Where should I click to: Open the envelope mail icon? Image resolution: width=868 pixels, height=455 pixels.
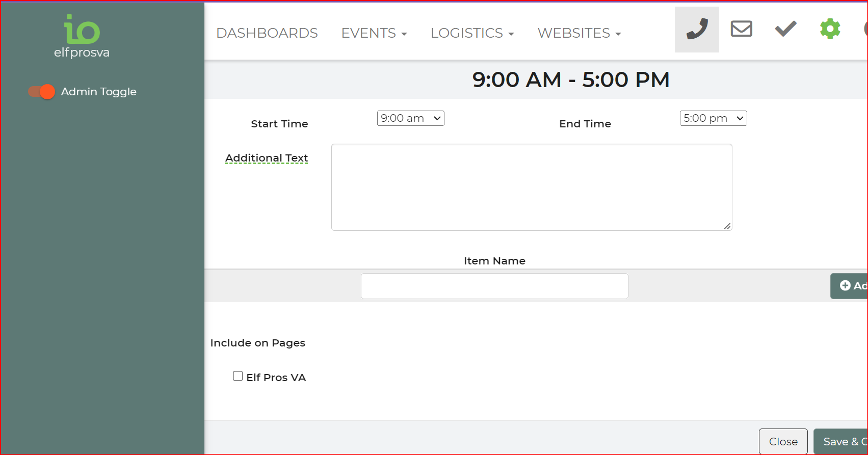pyautogui.click(x=741, y=29)
